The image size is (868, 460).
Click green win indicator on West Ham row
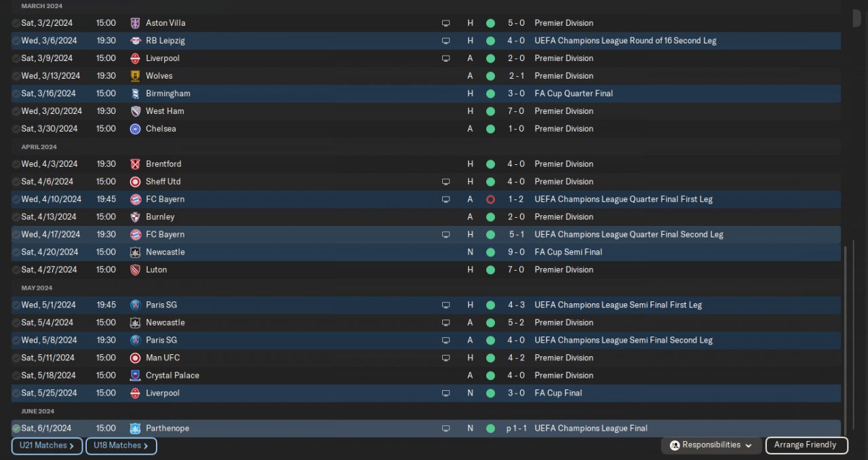[x=490, y=111]
